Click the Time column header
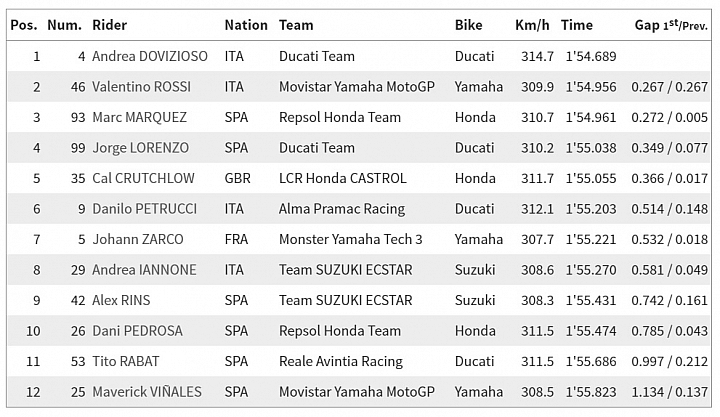Screen dimensions: 720x417 point(576,25)
